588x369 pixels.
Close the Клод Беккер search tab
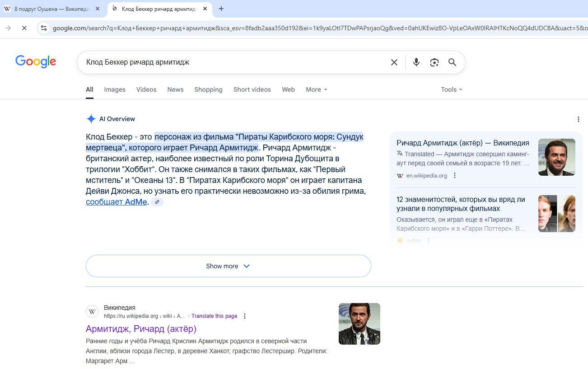[x=205, y=9]
